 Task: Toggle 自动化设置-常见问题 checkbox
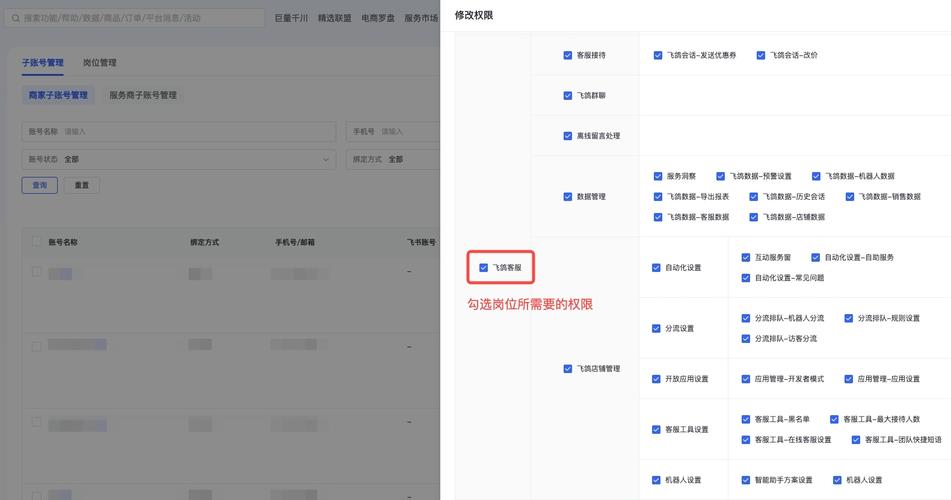coord(746,278)
